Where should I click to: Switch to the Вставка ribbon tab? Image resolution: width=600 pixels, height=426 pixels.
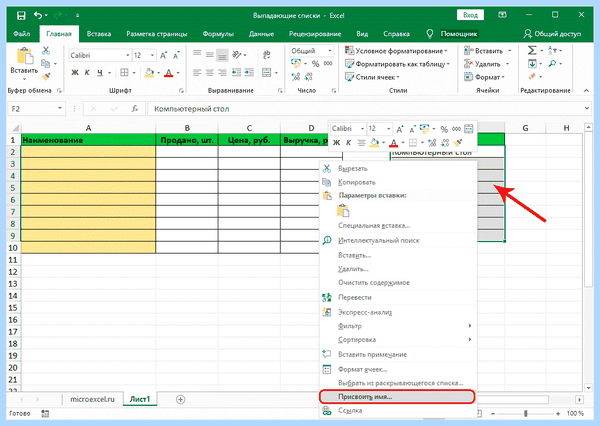tap(99, 34)
